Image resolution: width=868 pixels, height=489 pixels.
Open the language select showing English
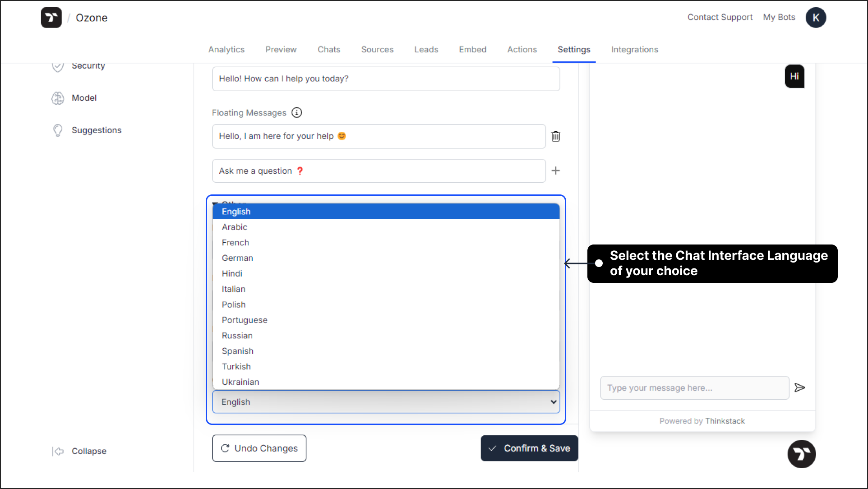(x=386, y=402)
